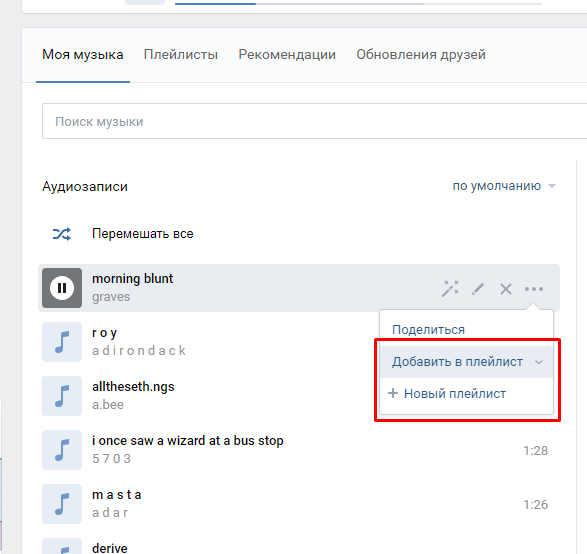This screenshot has width=587, height=554.
Task: Open the Рекомендации tab
Action: pyautogui.click(x=287, y=55)
